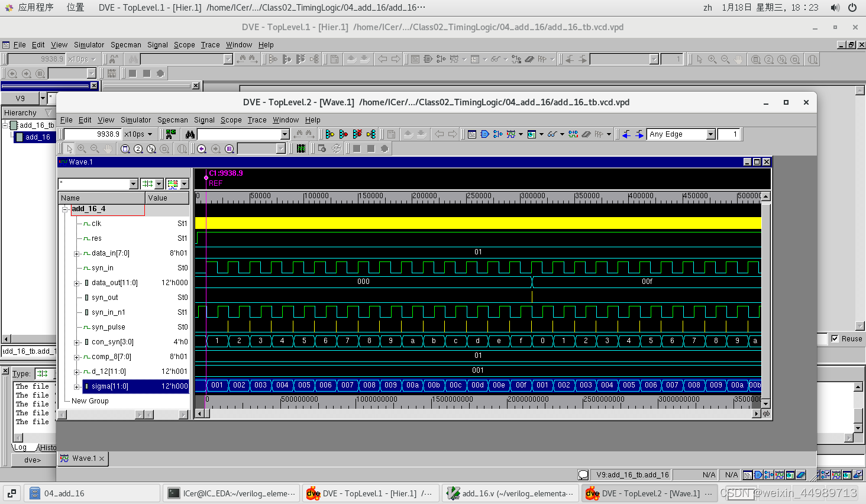Expand the con_syn[3:0] bus
Image resolution: width=866 pixels, height=504 pixels.
click(76, 343)
